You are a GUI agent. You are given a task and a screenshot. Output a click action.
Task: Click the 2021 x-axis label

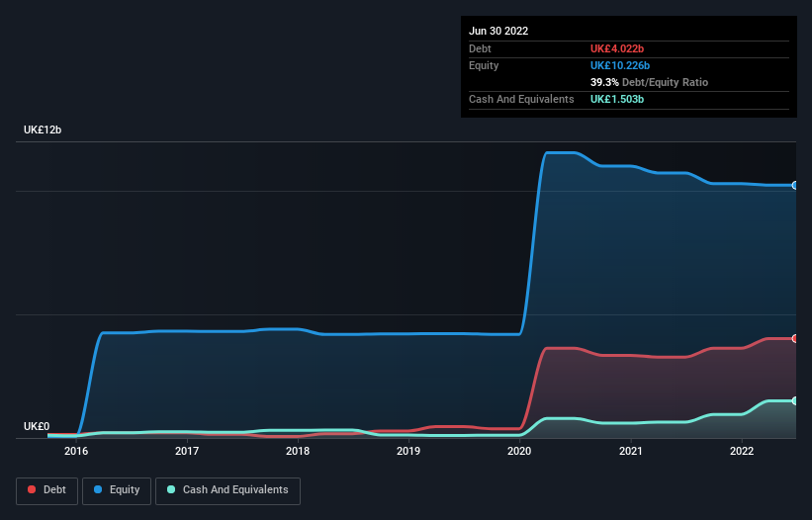click(x=631, y=451)
